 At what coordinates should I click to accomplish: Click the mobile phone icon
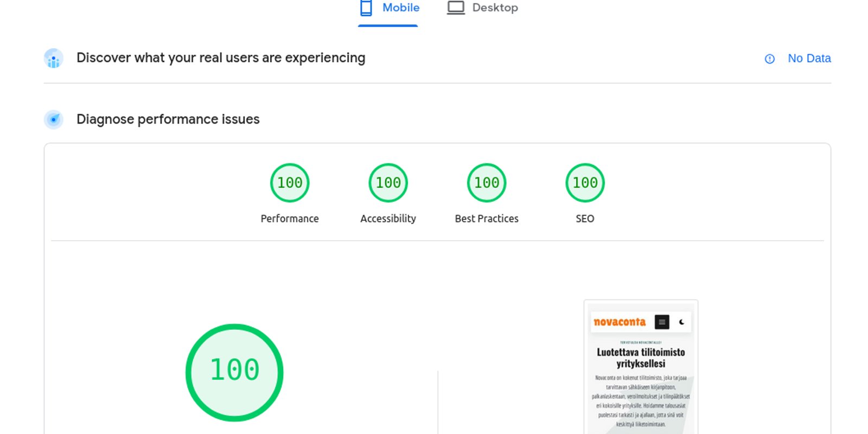(x=366, y=8)
